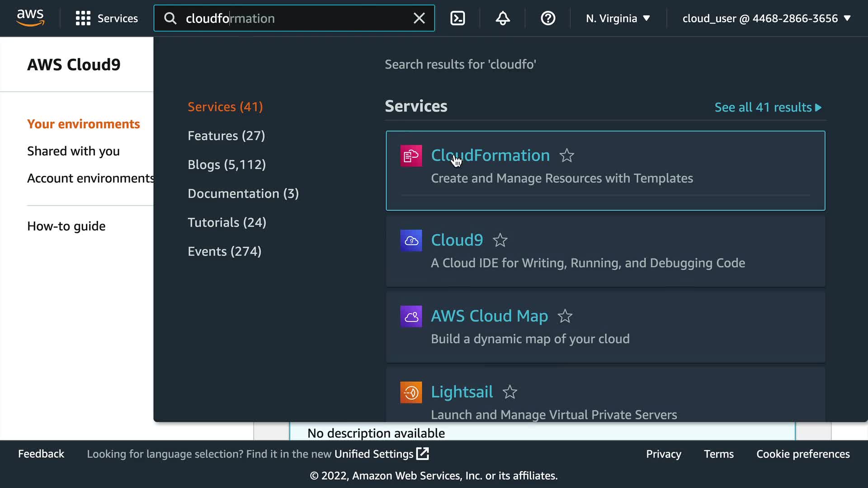Open the cloud_user account dropdown
This screenshot has width=868, height=488.
(x=766, y=18)
